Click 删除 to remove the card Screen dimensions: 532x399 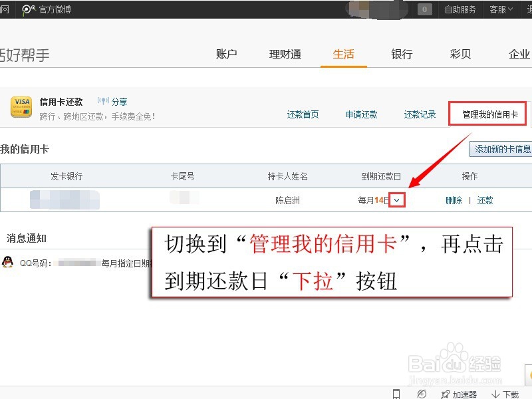[454, 199]
